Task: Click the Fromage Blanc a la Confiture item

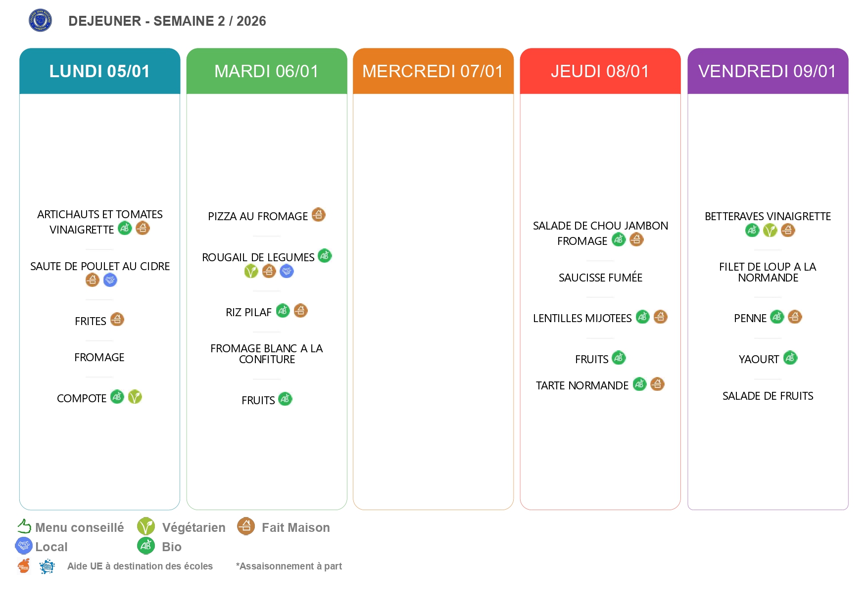Action: click(x=267, y=354)
